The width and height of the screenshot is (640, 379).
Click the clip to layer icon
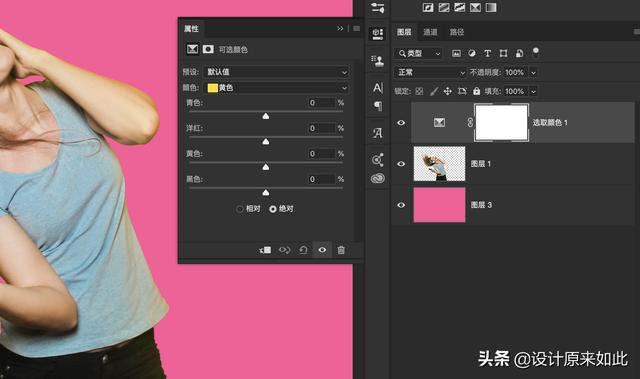click(x=265, y=250)
